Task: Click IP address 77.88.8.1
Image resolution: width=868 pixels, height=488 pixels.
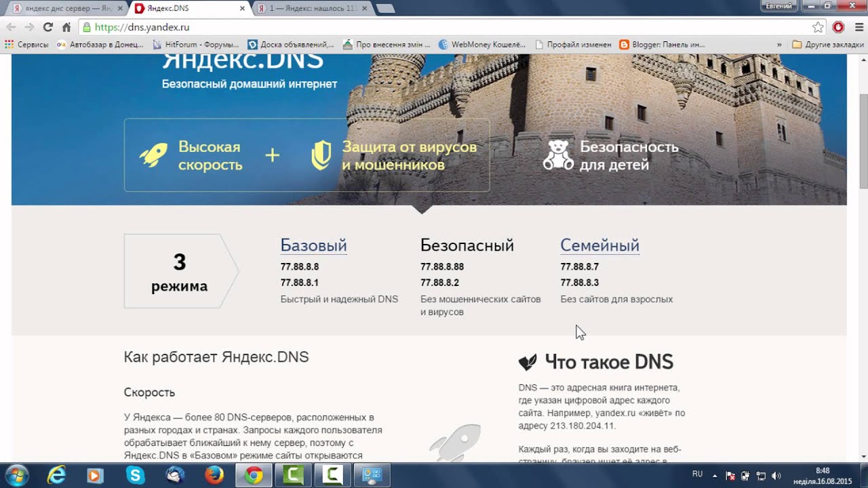Action: click(x=300, y=283)
